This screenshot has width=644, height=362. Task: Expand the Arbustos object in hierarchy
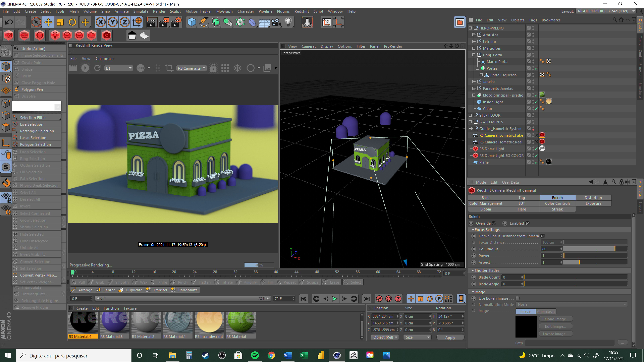coord(474,35)
